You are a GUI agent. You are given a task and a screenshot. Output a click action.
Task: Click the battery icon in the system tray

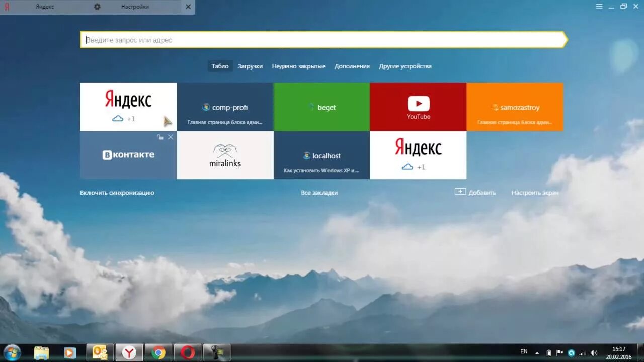click(x=549, y=353)
